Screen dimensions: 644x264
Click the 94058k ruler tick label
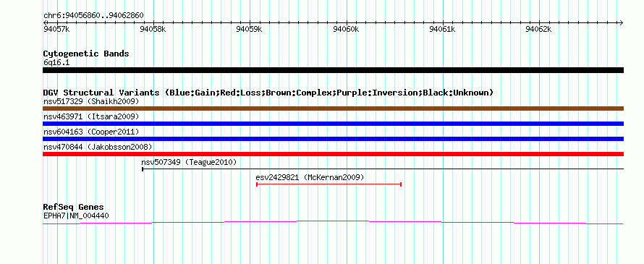[x=153, y=29]
